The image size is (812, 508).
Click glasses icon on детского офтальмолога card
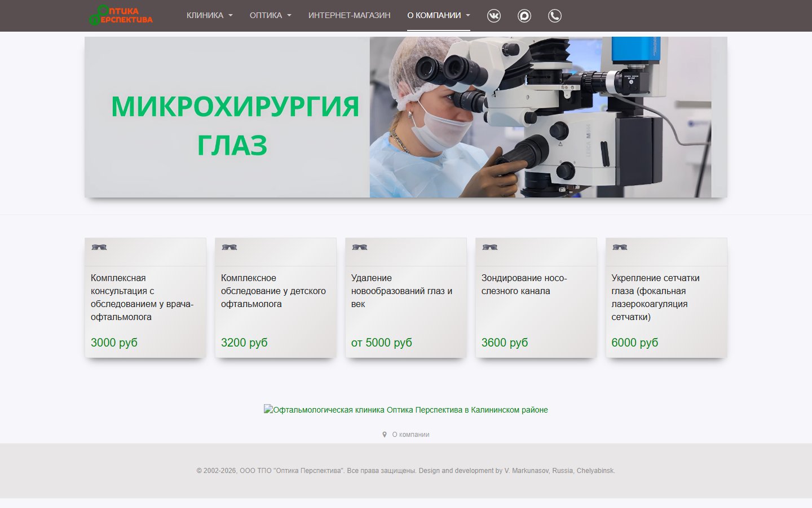click(230, 247)
